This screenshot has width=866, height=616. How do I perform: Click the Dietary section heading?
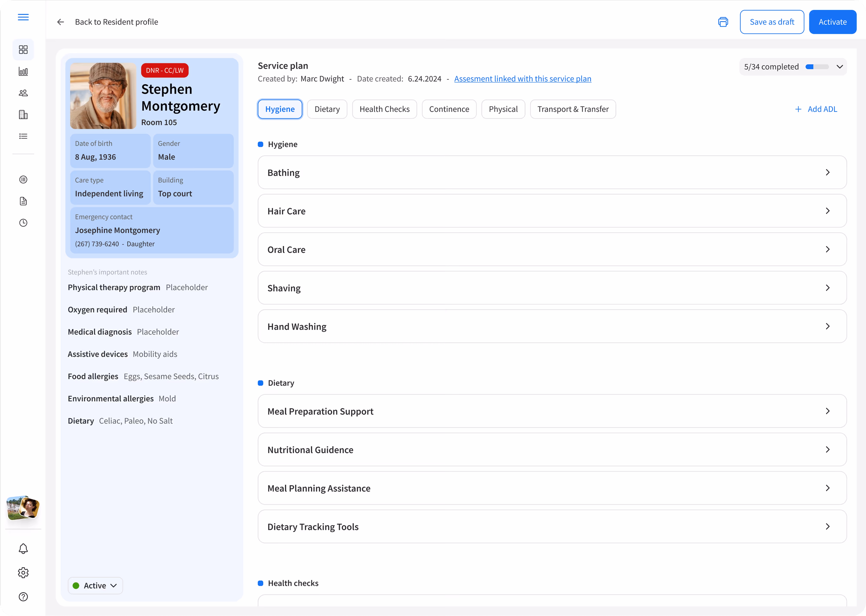coord(281,383)
